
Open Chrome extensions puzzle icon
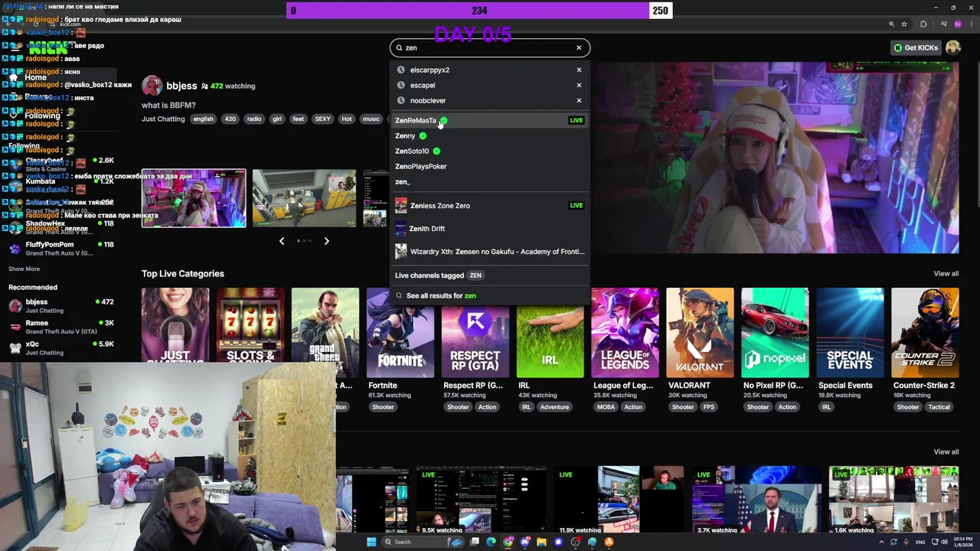click(923, 24)
